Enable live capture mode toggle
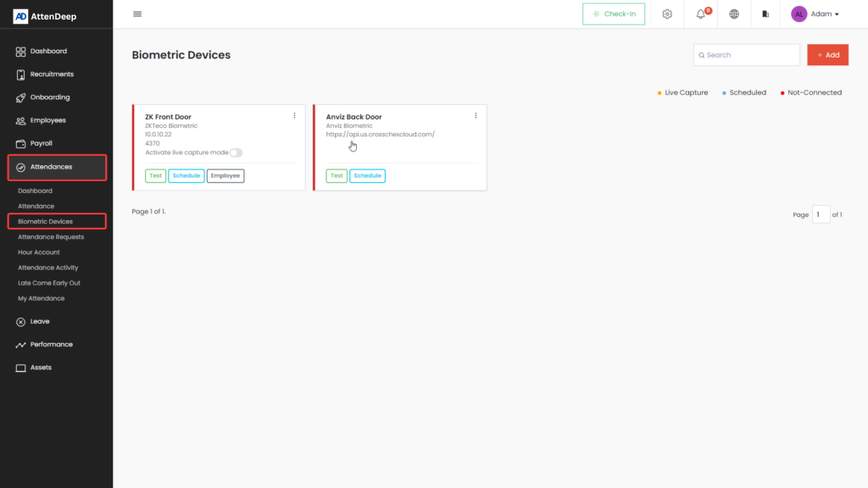 point(236,152)
